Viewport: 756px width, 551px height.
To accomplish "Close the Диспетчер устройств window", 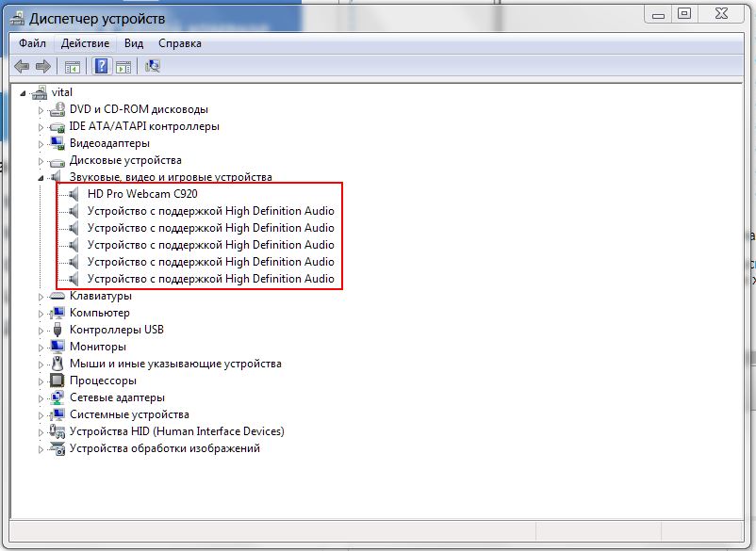I will click(721, 14).
